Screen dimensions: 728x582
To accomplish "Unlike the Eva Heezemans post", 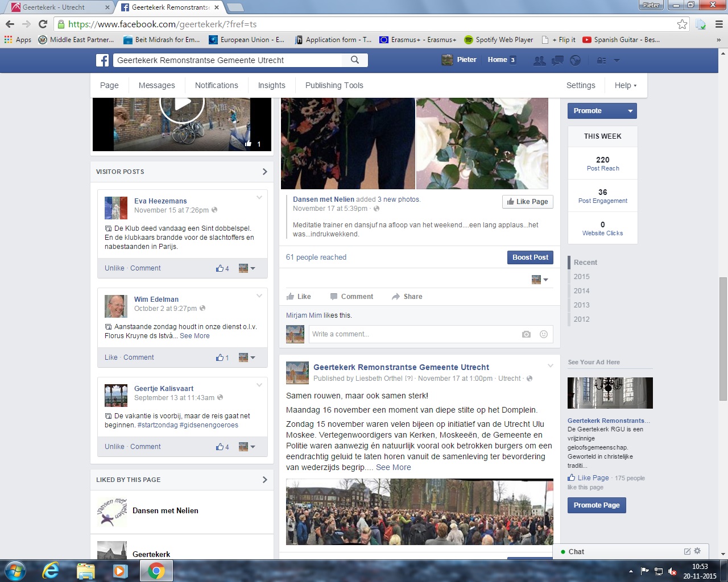I will pos(114,268).
